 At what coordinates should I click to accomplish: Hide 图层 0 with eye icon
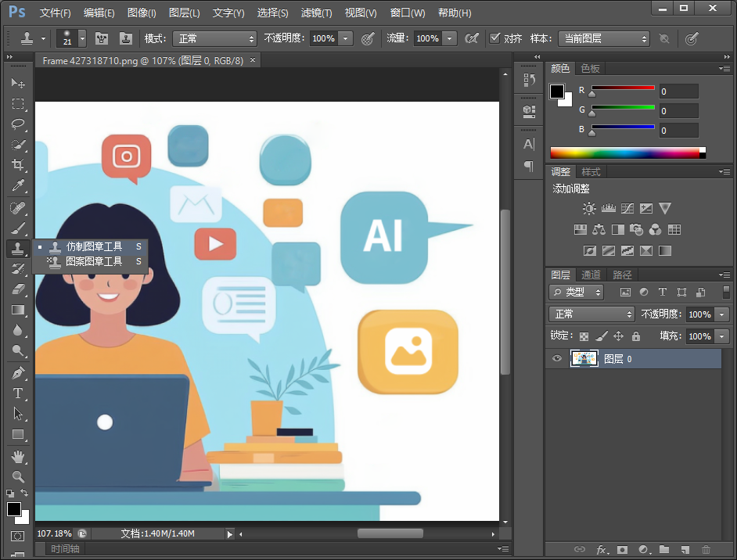(557, 359)
